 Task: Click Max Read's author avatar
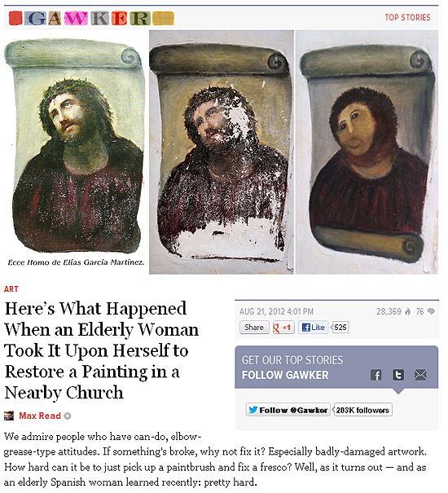[x=9, y=416]
